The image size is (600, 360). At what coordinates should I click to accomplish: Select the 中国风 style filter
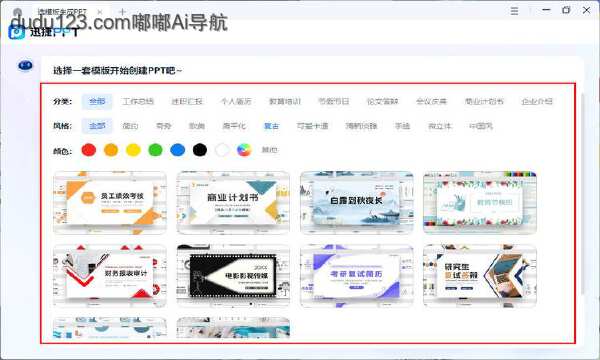coord(481,126)
